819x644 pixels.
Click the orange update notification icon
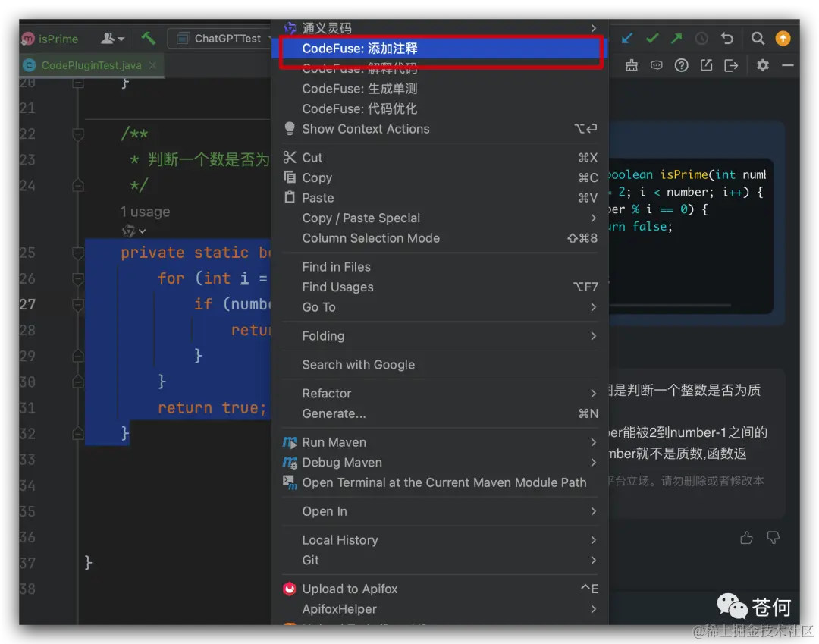[783, 38]
